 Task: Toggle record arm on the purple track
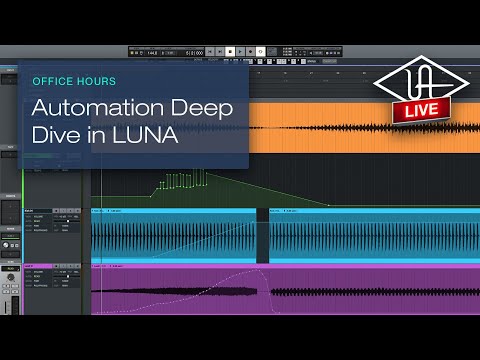tap(56, 266)
